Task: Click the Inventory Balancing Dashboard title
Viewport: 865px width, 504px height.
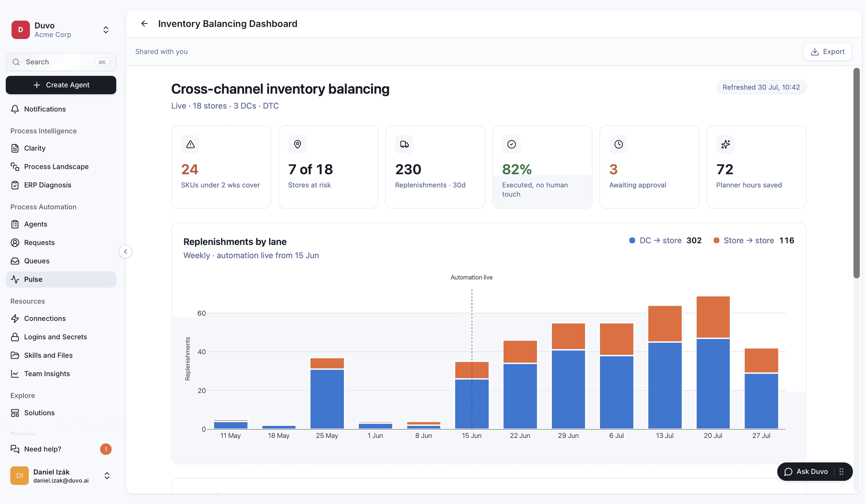Action: pos(228,24)
